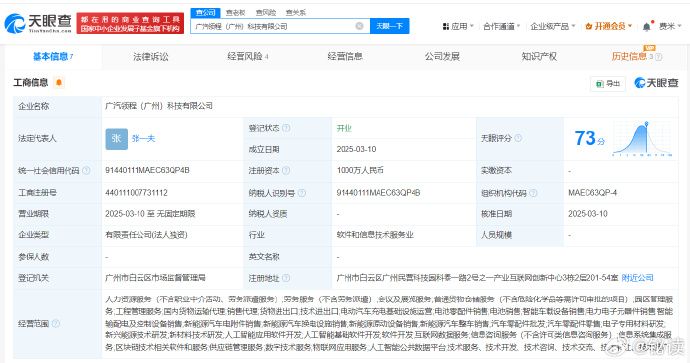
Task: Click registered capital 1000万人民币
Action: click(360, 170)
